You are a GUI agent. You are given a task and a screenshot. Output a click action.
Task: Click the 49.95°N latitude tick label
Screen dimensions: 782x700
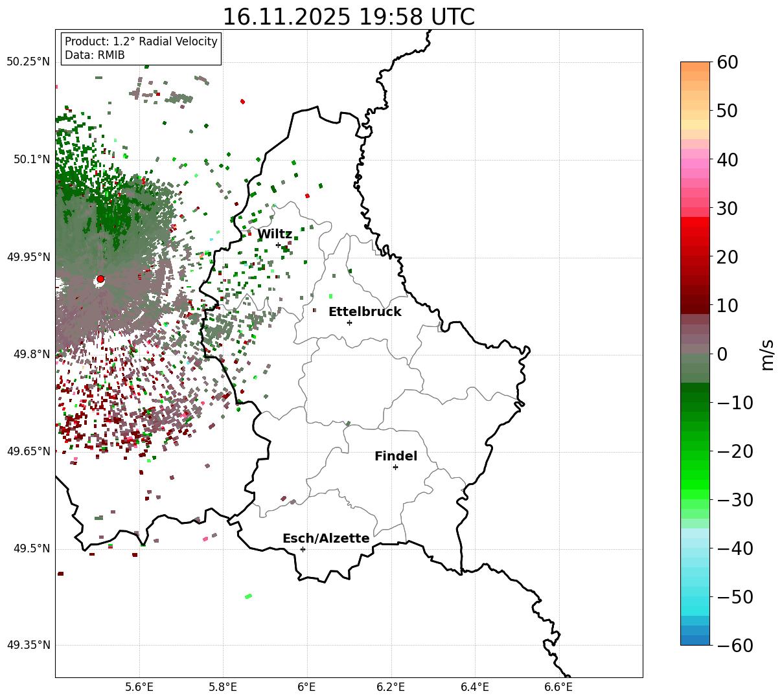coord(28,257)
